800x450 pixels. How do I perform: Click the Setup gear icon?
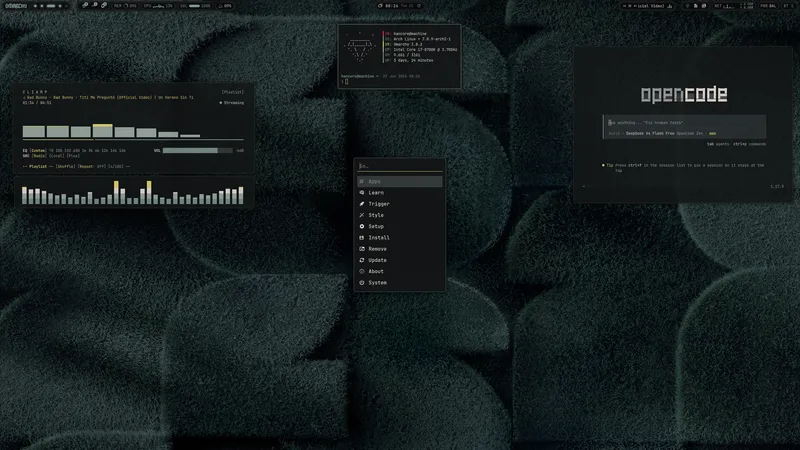point(362,226)
